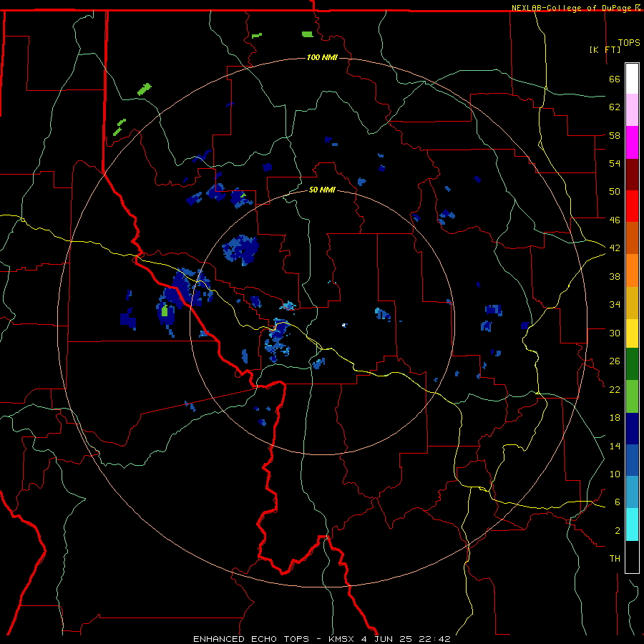Click the dark orange 46 kft legend swatch

(x=632, y=238)
